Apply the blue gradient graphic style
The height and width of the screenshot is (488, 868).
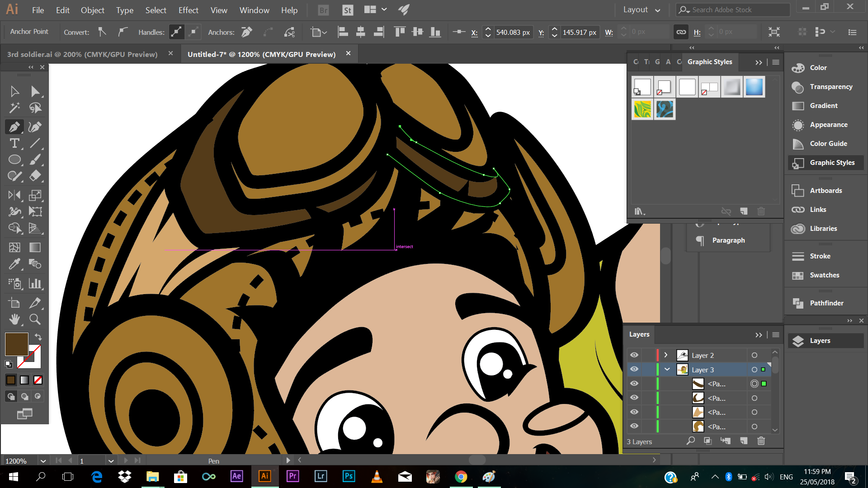754,87
